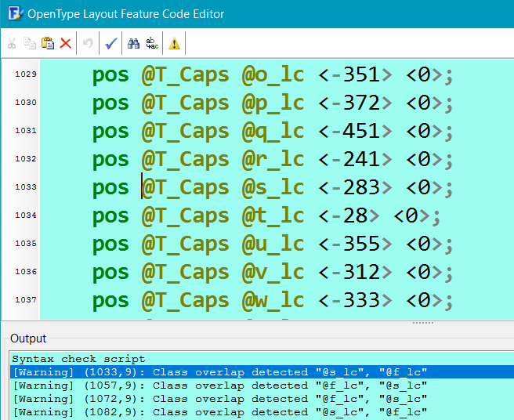Select warning for line 1072 class overlap
The height and width of the screenshot is (420, 514).
(x=262, y=399)
